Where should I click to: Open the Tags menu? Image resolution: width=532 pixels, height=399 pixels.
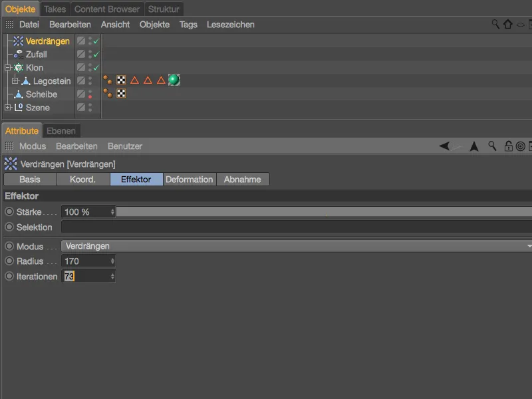pos(188,25)
